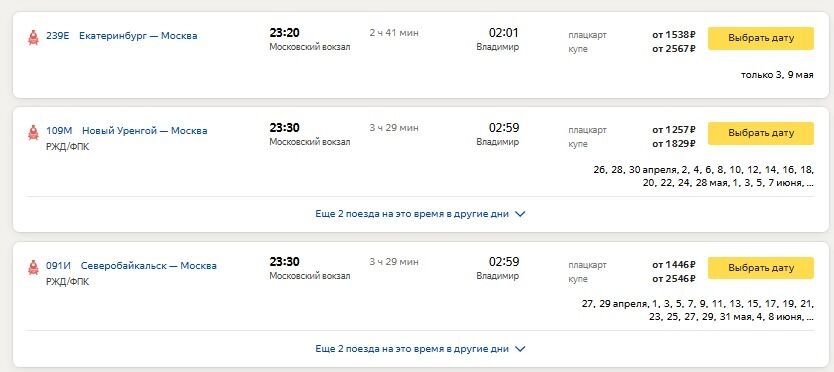834x372 pixels.
Task: Open Екатеринбург — Москва route link
Action: click(x=138, y=36)
